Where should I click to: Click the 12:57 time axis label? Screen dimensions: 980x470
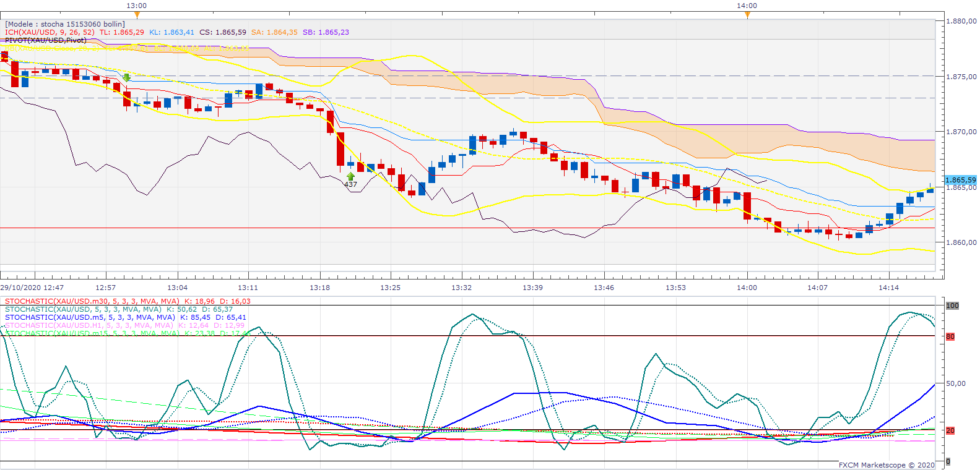tap(106, 288)
